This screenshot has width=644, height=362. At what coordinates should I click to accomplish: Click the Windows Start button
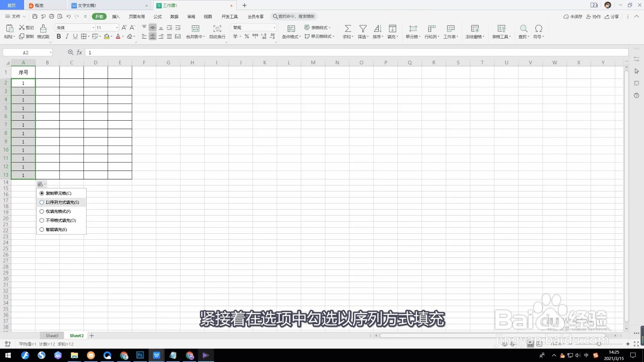click(x=8, y=355)
